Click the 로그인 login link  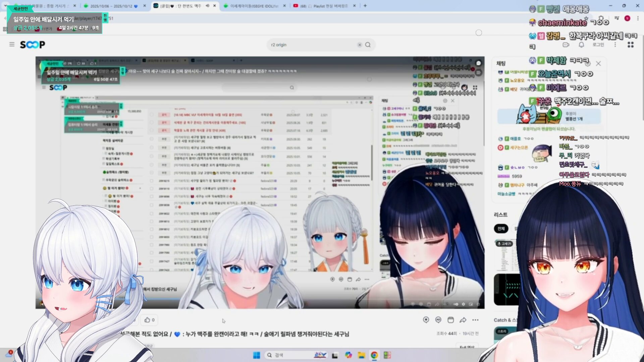598,45
